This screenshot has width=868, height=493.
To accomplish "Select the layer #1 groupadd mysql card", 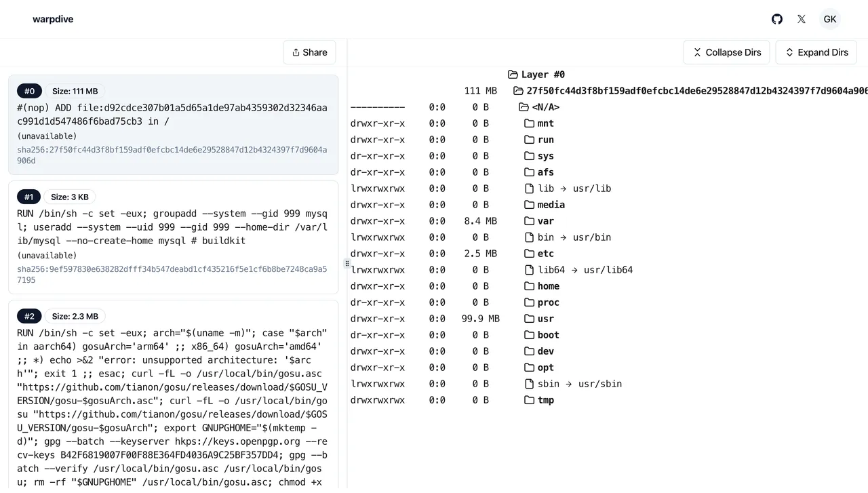I will point(173,237).
